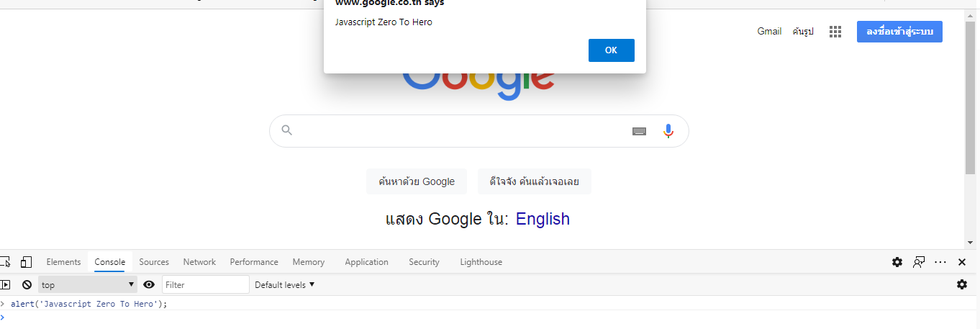
Task: Click the console Filter input field
Action: point(206,285)
